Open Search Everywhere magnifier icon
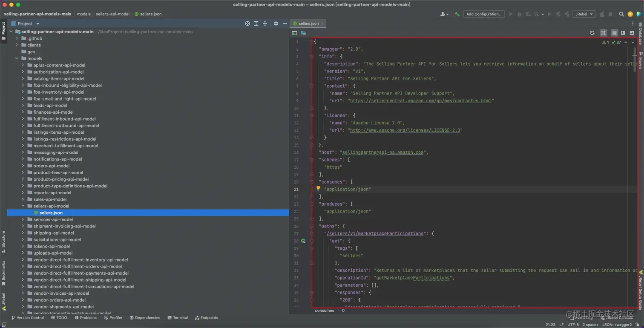 tap(621, 14)
